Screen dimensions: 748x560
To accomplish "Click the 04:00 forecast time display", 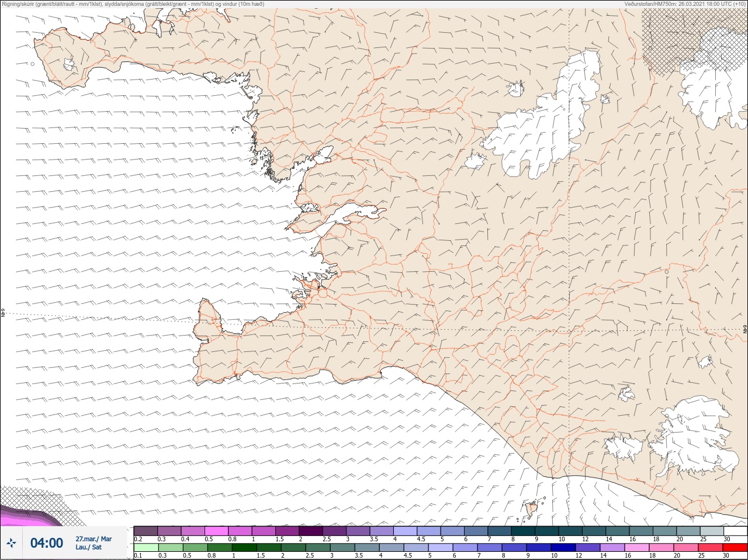I will point(47,543).
